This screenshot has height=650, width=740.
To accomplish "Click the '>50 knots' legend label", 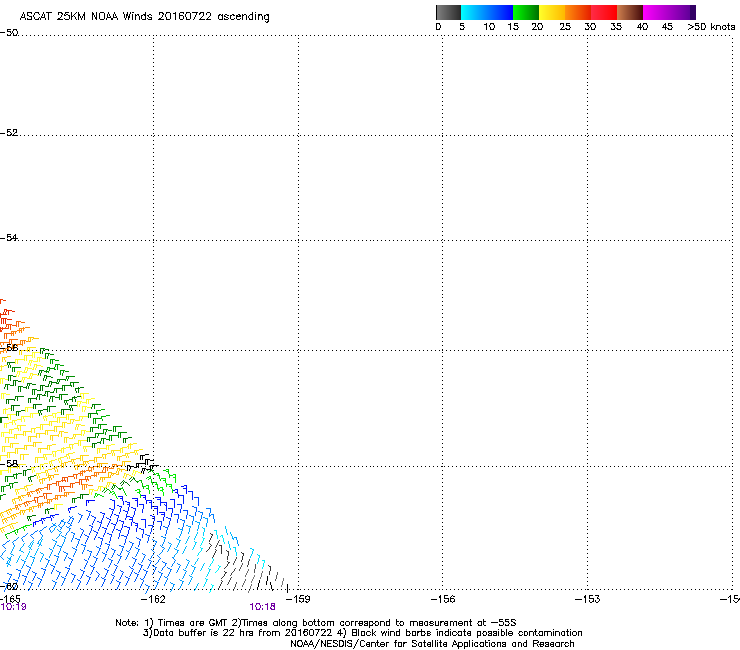I will [x=711, y=27].
